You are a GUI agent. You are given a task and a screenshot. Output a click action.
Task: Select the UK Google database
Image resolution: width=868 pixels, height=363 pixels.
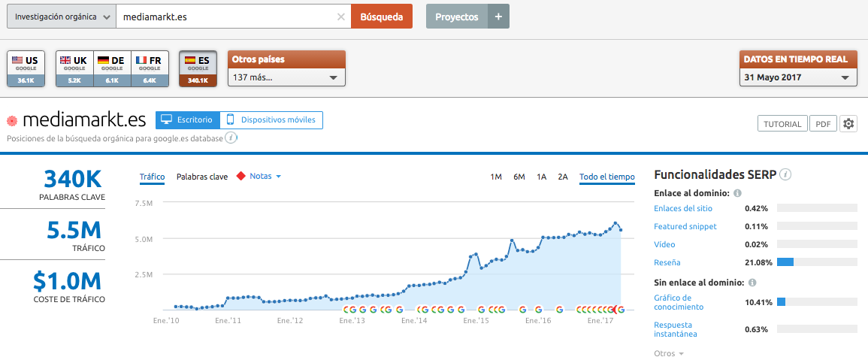tap(74, 68)
